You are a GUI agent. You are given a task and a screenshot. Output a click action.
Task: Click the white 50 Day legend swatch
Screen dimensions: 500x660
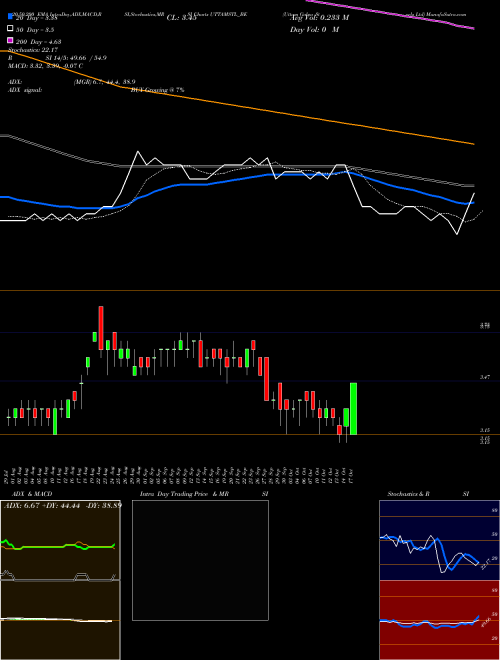[x=10, y=29]
